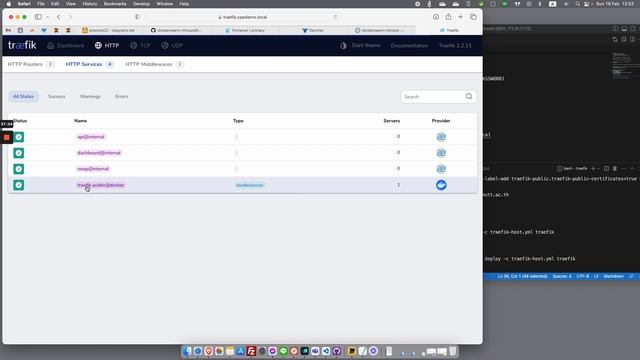Viewport: 640px width, 360px height.
Task: Toggle the Dark theme switch
Action: pyautogui.click(x=360, y=45)
